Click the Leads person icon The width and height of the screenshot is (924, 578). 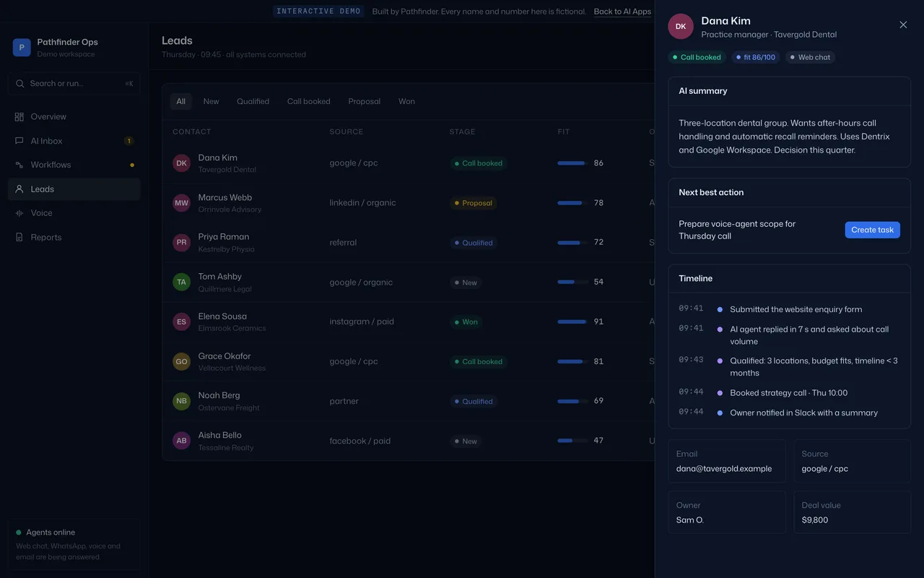tap(19, 189)
